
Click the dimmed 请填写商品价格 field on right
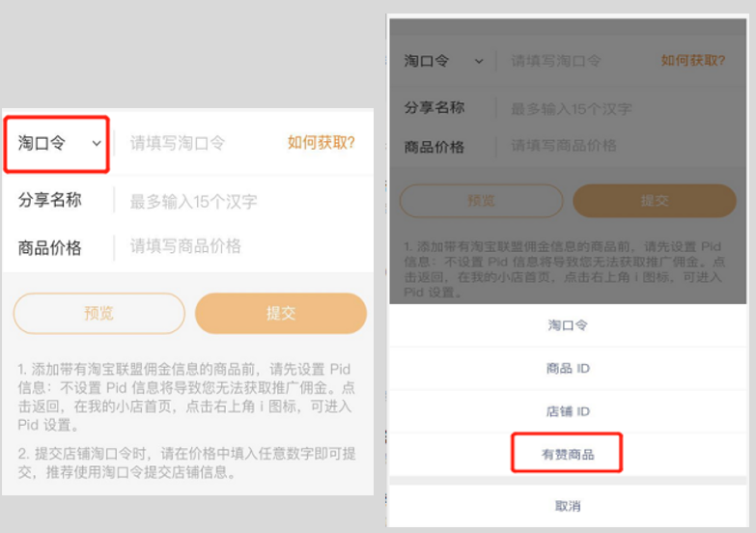[564, 146]
